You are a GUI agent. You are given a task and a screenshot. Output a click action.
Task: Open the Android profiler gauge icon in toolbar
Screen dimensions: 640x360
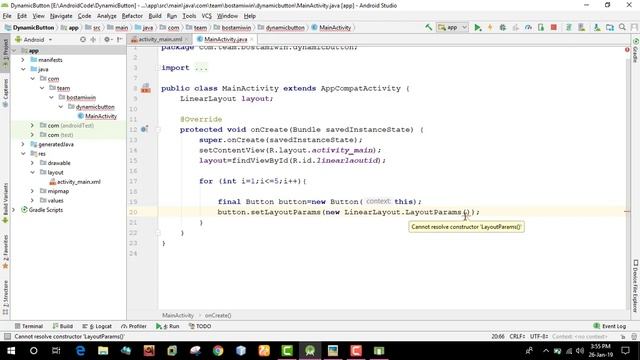pos(528,27)
